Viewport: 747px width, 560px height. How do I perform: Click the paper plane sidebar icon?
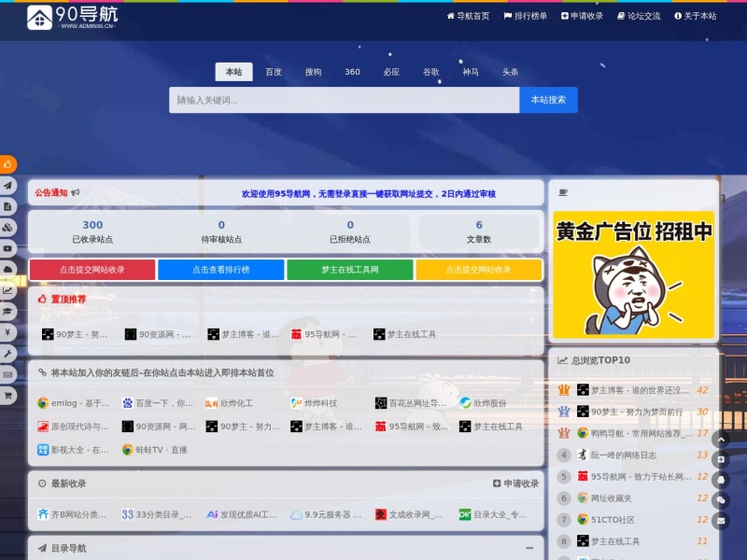click(7, 186)
